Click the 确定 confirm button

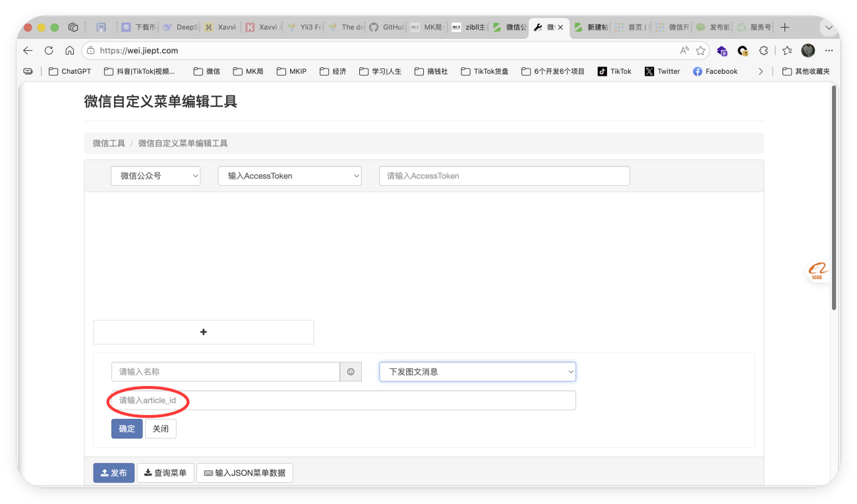pos(127,428)
